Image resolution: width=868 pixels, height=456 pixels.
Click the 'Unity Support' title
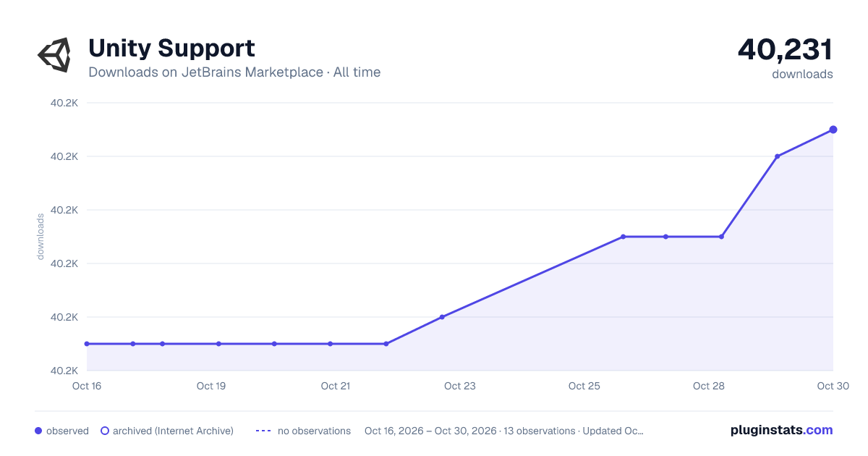tap(171, 48)
